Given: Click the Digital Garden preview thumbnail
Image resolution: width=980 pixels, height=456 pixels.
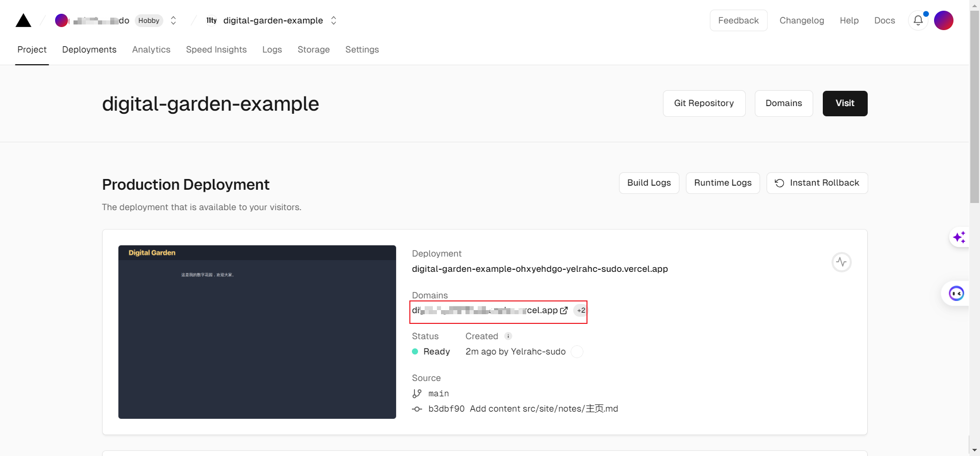Looking at the screenshot, I should click(257, 332).
